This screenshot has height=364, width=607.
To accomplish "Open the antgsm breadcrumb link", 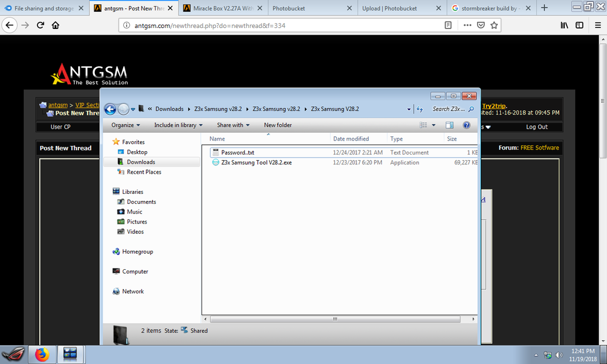I will (x=57, y=105).
